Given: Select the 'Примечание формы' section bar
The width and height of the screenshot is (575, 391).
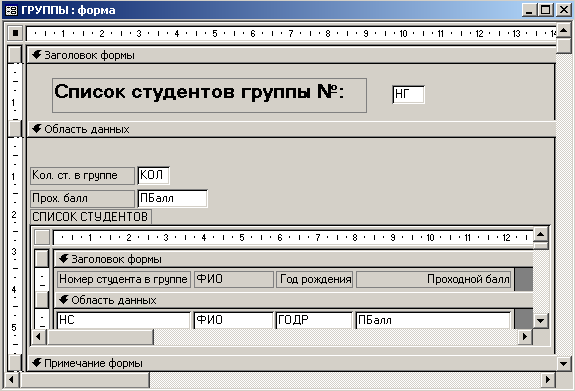Looking at the screenshot, I should click(x=292, y=363).
